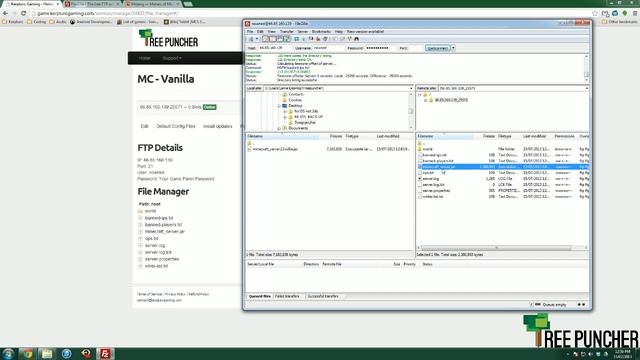The height and width of the screenshot is (360, 640).
Task: Click the Port input field
Action: [x=416, y=48]
